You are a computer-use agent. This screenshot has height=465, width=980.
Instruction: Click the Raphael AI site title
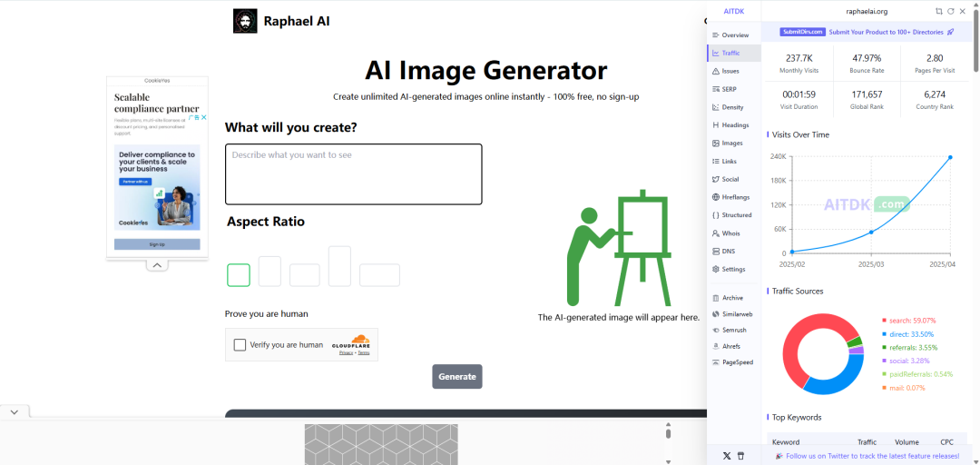click(x=297, y=21)
